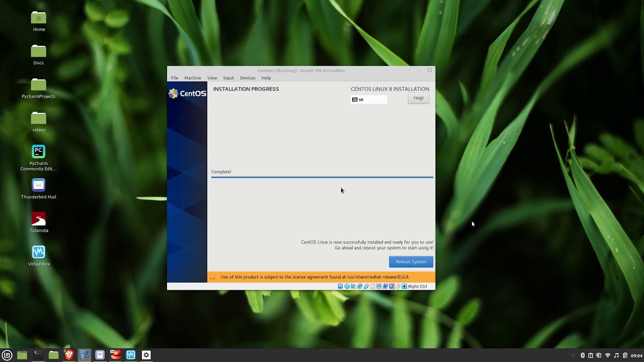Click the INSTALLATION PROGRESS heading
The image size is (644, 362).
tap(246, 89)
